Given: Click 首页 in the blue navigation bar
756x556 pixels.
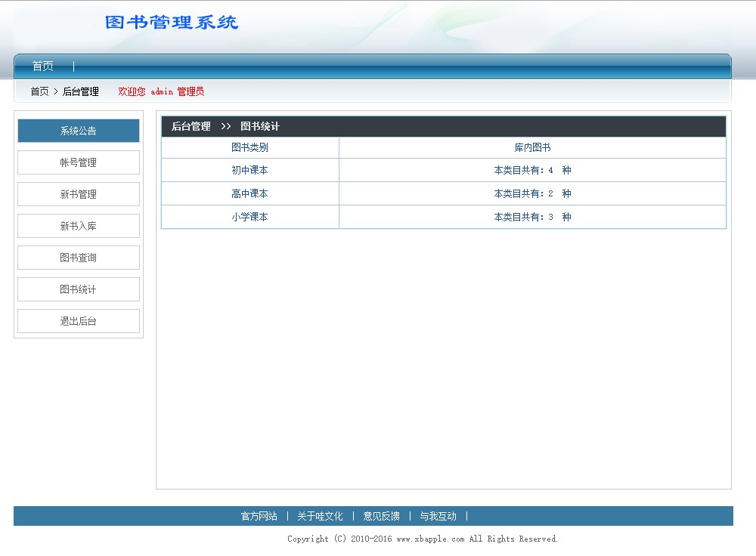Looking at the screenshot, I should 42,66.
